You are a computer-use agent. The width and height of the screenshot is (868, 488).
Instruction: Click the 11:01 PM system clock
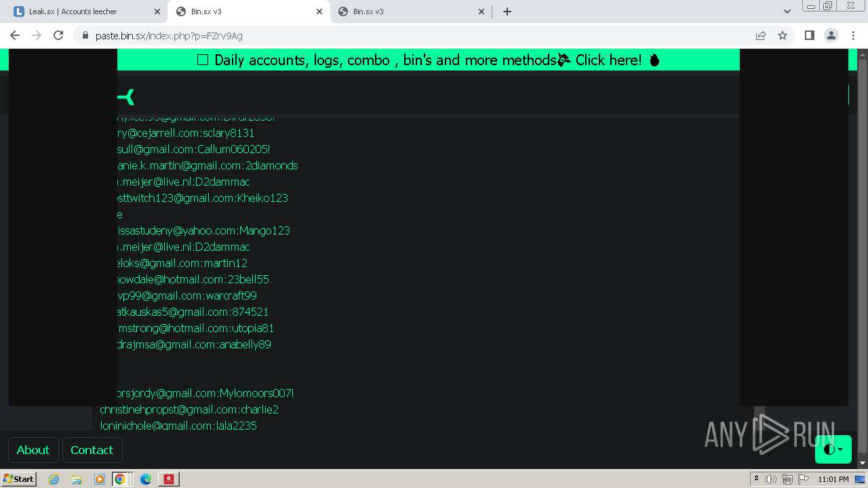point(833,479)
